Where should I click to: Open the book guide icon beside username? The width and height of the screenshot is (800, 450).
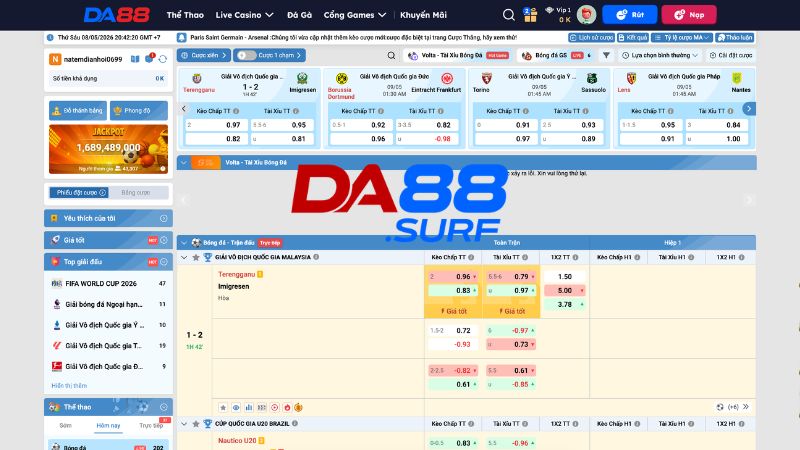pos(135,59)
